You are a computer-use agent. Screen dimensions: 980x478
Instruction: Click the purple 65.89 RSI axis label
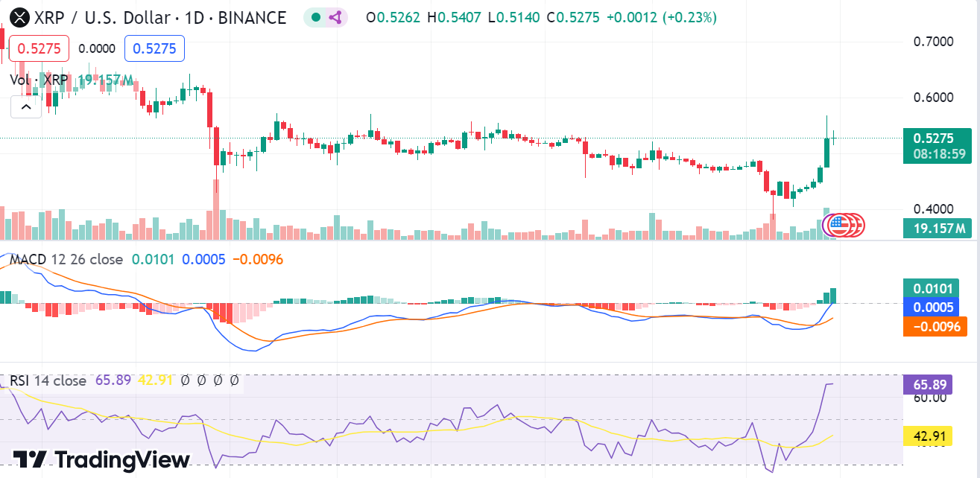click(928, 385)
